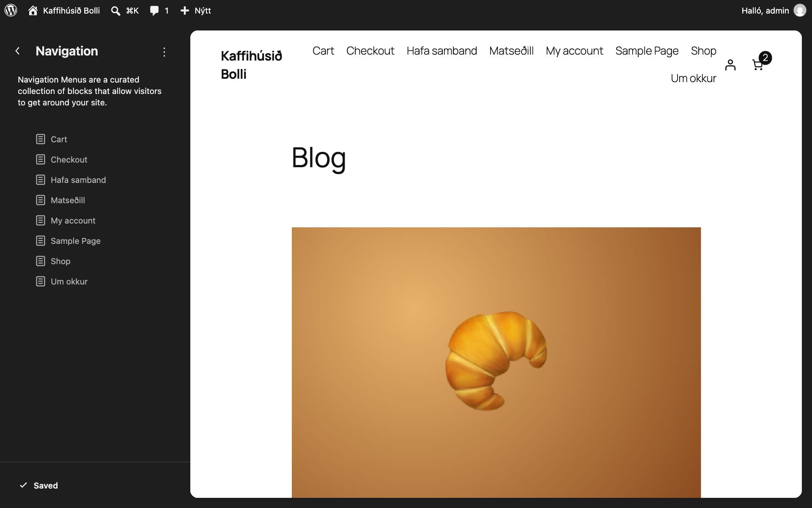Viewport: 812px width, 508px height.
Task: Click the cart badge showing 2
Action: tap(765, 58)
